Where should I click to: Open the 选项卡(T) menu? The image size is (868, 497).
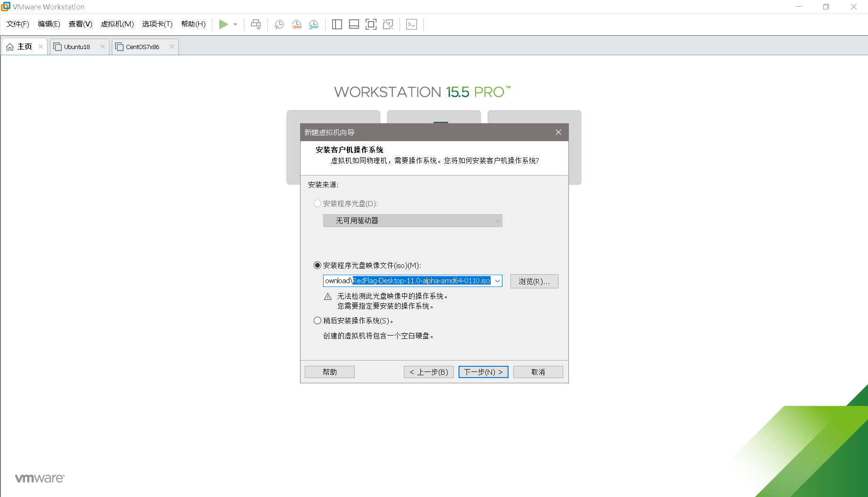157,24
